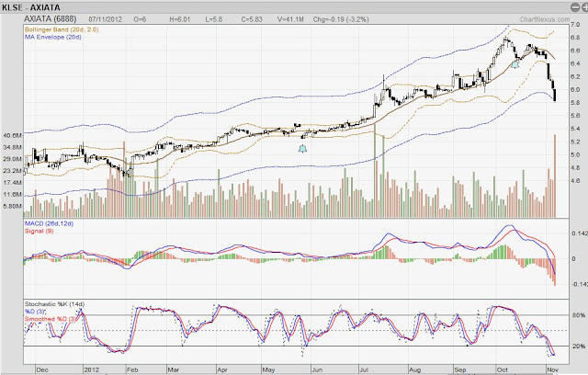Image resolution: width=588 pixels, height=375 pixels.
Task: Select the MACD (26d,12d) indicator label
Action: click(49, 223)
